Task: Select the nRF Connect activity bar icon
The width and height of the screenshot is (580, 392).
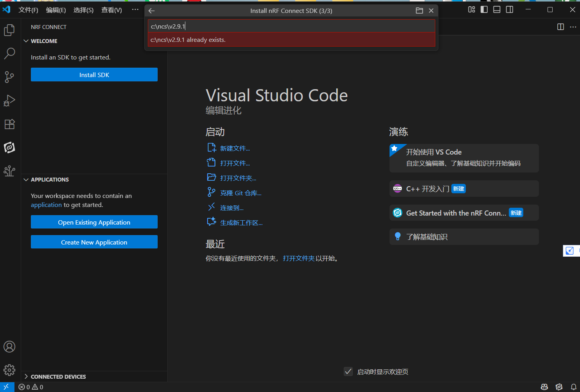Action: point(9,147)
